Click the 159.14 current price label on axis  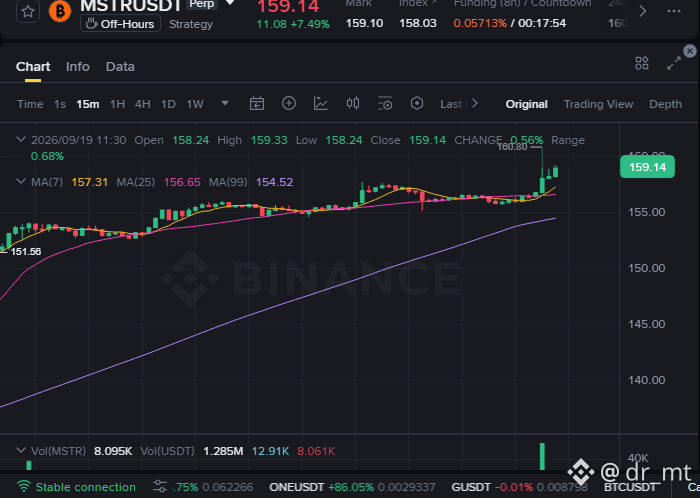[x=647, y=167]
